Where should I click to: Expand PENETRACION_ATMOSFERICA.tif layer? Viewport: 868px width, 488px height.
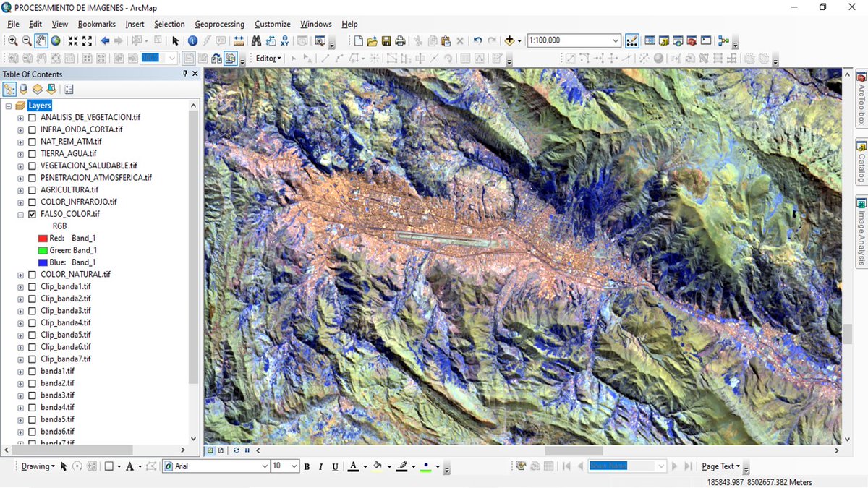[x=21, y=178]
